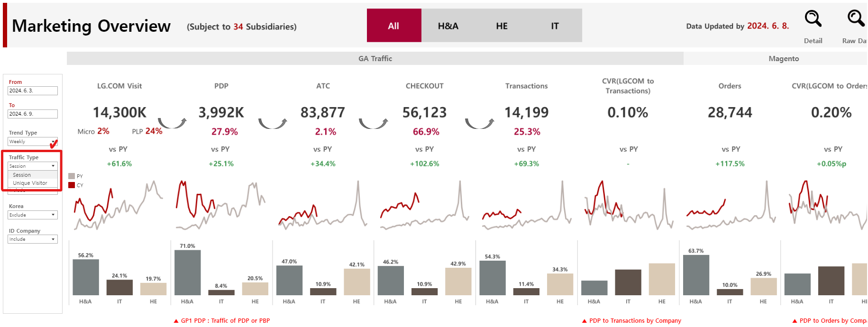Click the From date input field
Screen dimensions: 868x327
coord(32,91)
